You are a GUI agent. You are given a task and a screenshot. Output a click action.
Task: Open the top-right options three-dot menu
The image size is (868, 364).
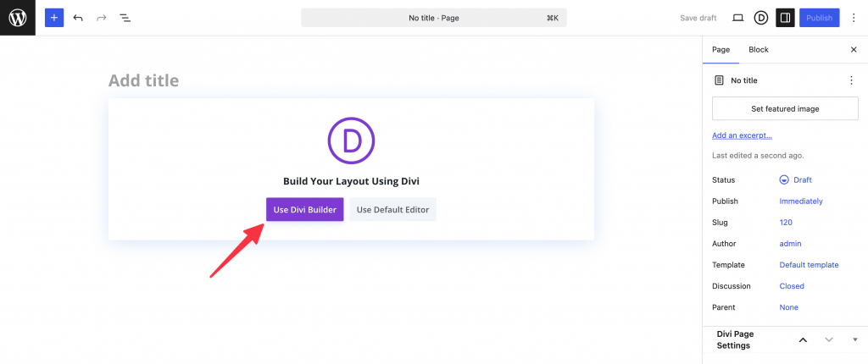[853, 18]
